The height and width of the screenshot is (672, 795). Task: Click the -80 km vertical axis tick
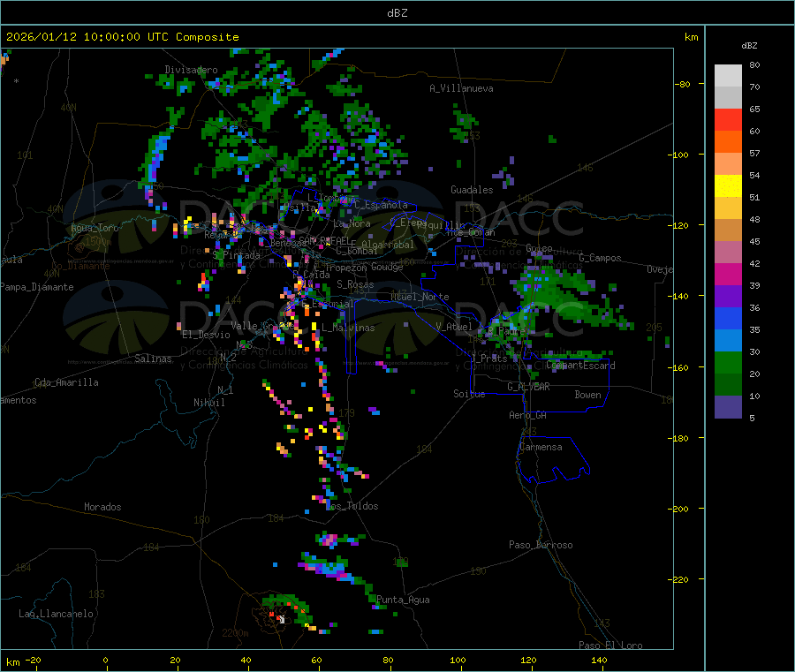(683, 84)
